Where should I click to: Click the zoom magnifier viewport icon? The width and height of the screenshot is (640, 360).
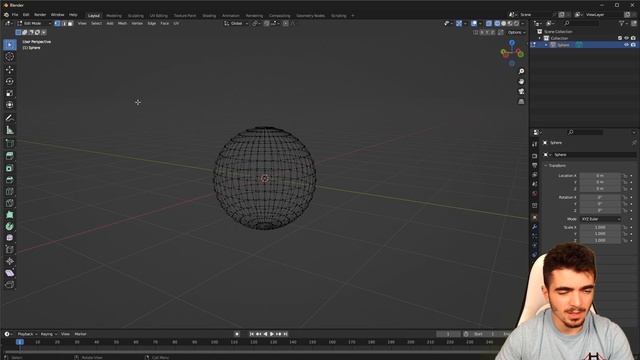pyautogui.click(x=521, y=71)
